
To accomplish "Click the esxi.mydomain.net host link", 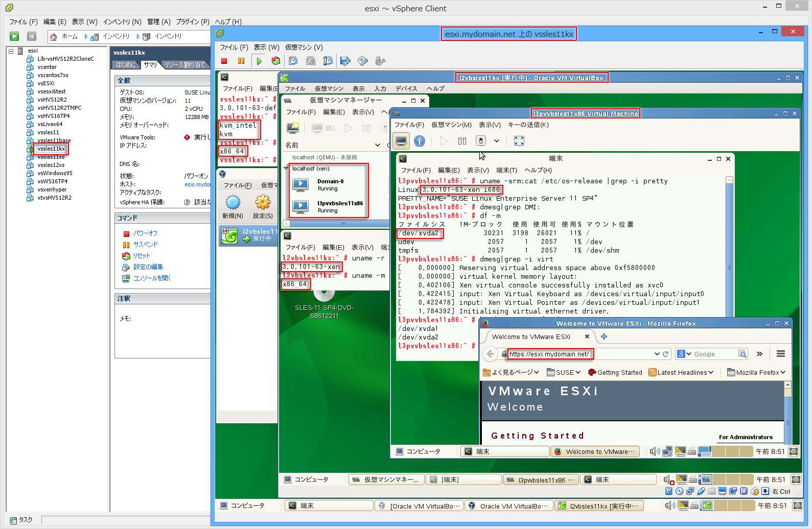I will (x=197, y=184).
